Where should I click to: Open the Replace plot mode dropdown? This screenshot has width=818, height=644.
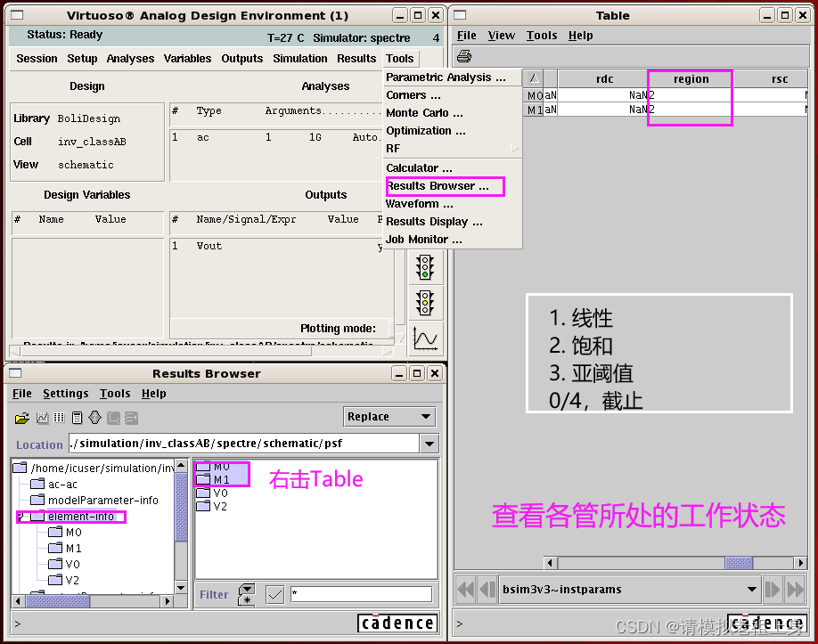click(389, 417)
